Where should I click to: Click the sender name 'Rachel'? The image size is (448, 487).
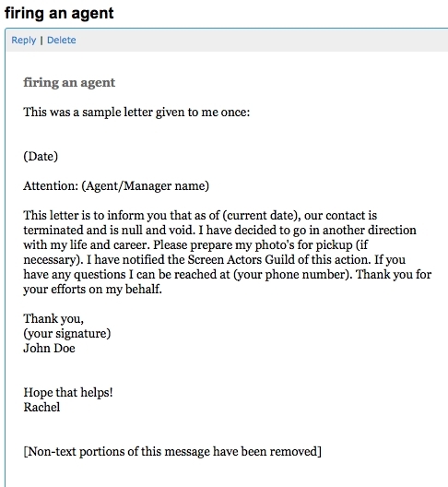pyautogui.click(x=41, y=407)
